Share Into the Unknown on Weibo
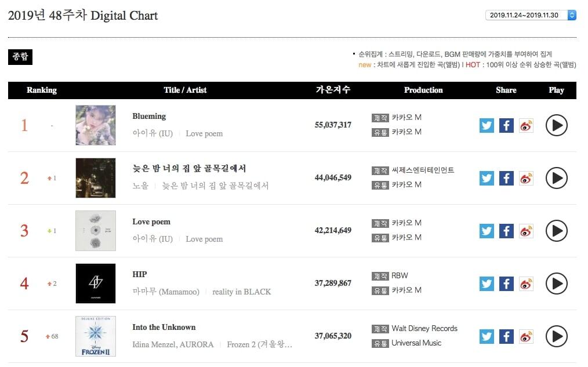 (x=526, y=336)
